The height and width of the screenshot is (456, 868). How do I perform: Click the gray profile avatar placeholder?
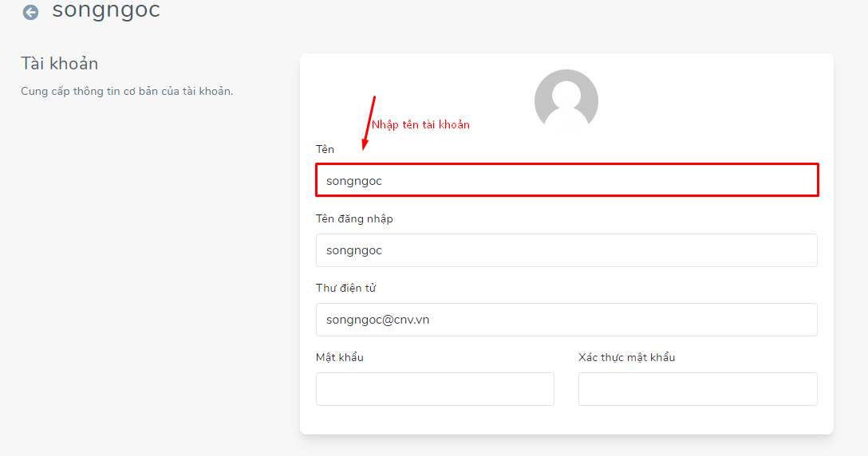click(x=566, y=98)
